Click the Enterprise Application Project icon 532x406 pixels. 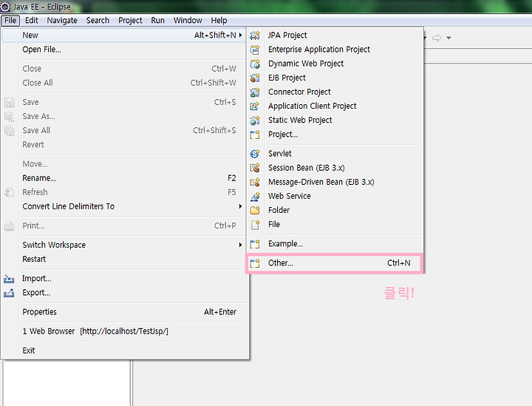pyautogui.click(x=255, y=50)
